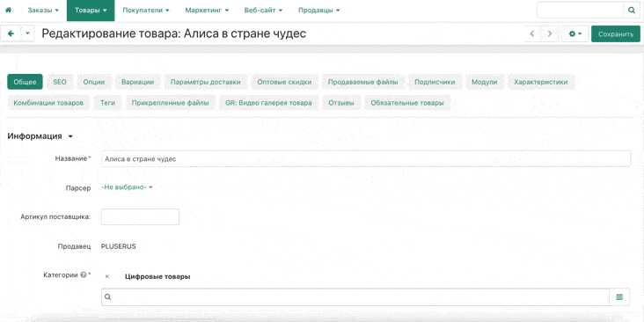
Task: Open the Заказы menu
Action: (x=43, y=11)
